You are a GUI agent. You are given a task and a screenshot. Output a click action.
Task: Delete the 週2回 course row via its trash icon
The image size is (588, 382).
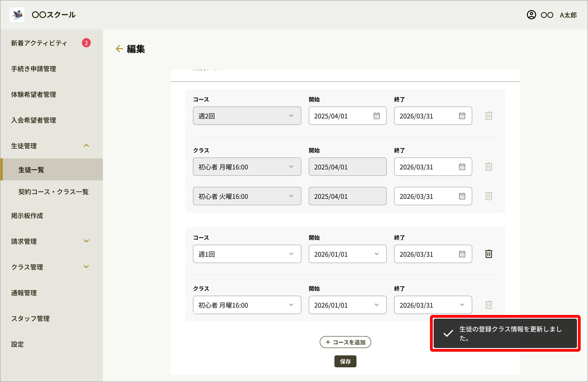(x=489, y=115)
